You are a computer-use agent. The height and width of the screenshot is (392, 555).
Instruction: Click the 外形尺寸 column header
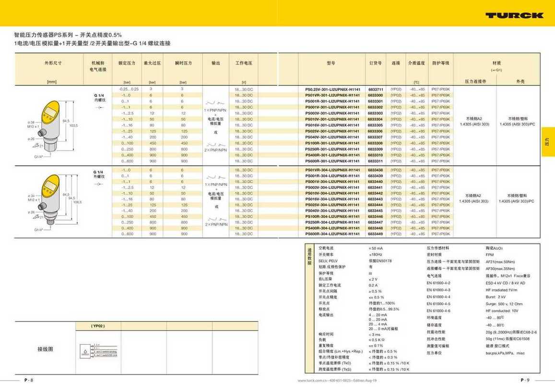click(53, 63)
